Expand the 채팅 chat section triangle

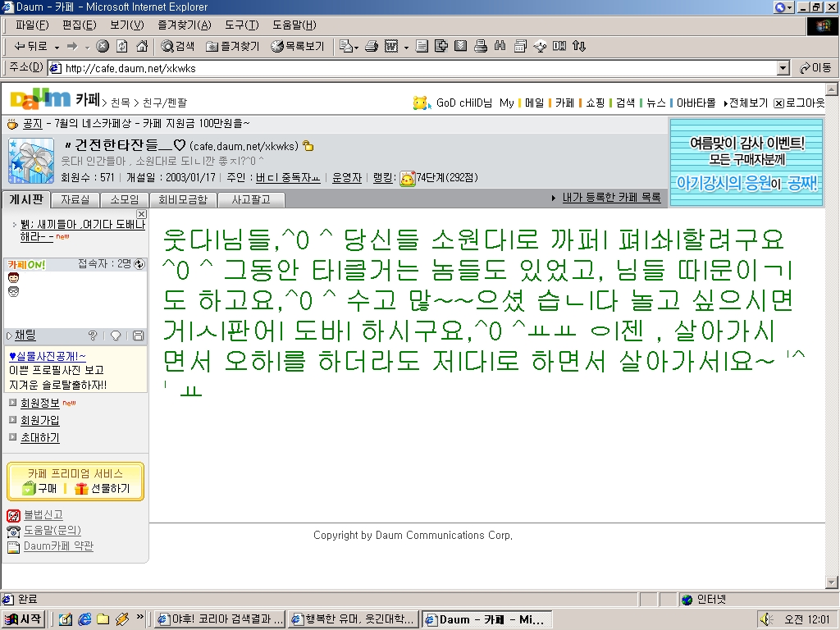click(x=10, y=336)
